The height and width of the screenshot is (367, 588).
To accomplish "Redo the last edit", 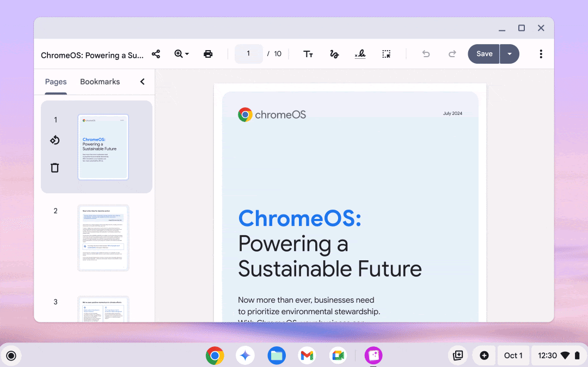I will [x=452, y=54].
